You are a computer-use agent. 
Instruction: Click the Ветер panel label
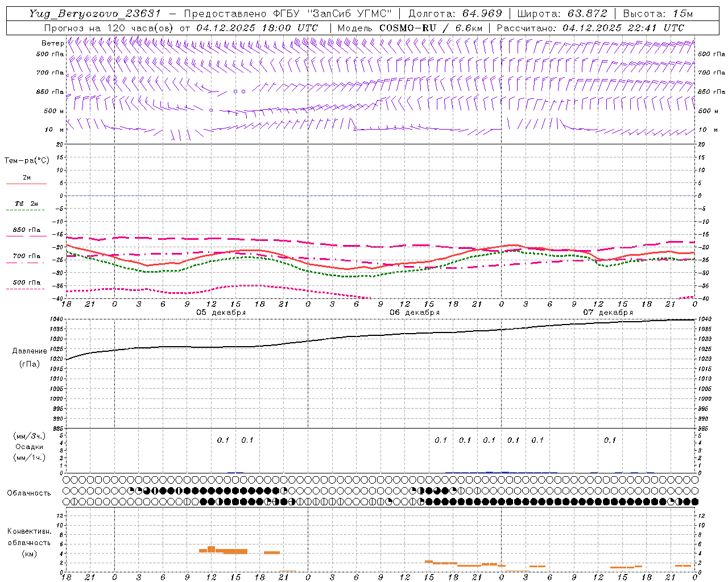pyautogui.click(x=52, y=43)
